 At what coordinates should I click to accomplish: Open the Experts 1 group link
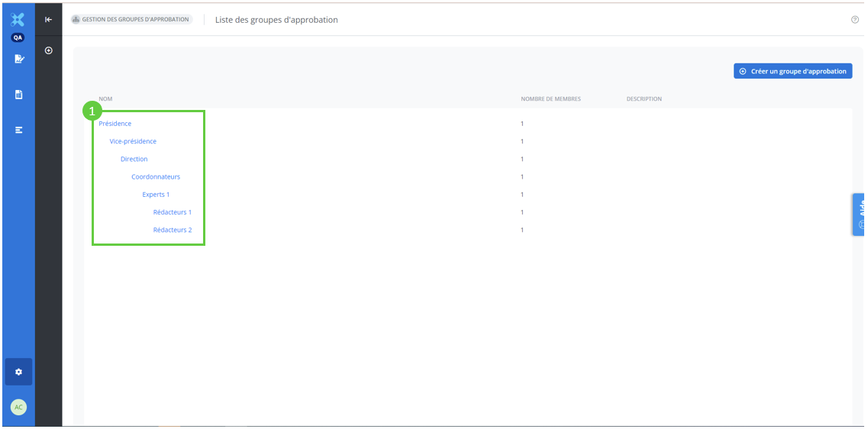(156, 195)
